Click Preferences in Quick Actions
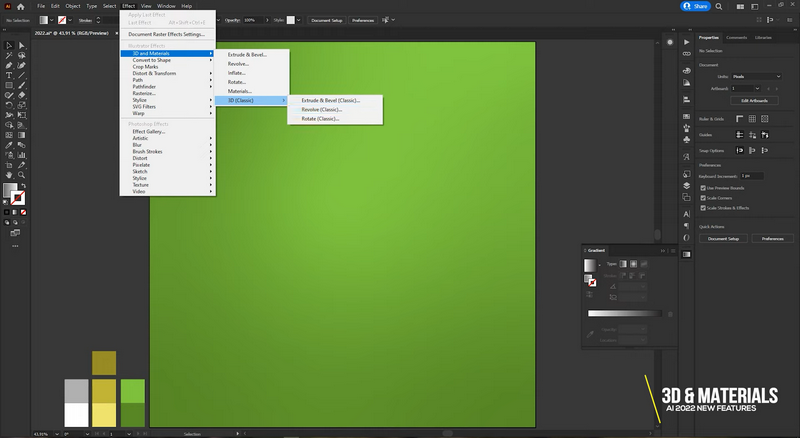The height and width of the screenshot is (438, 800). point(772,238)
